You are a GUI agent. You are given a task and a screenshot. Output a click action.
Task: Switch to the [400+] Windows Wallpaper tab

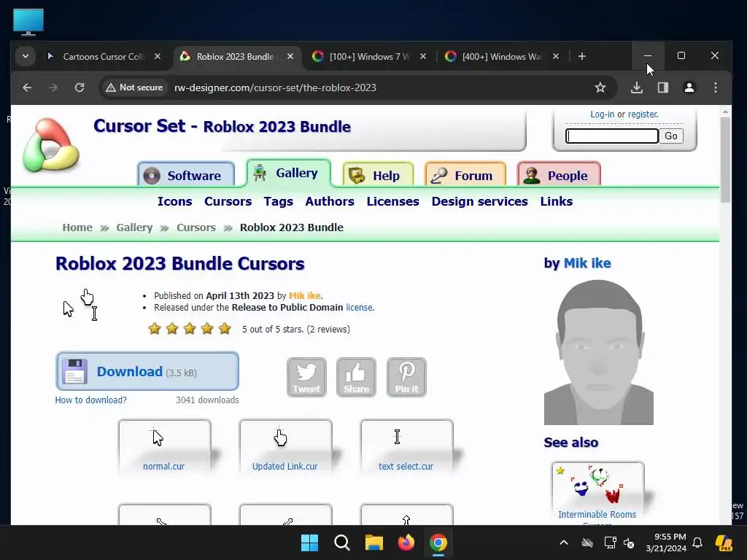pos(502,57)
